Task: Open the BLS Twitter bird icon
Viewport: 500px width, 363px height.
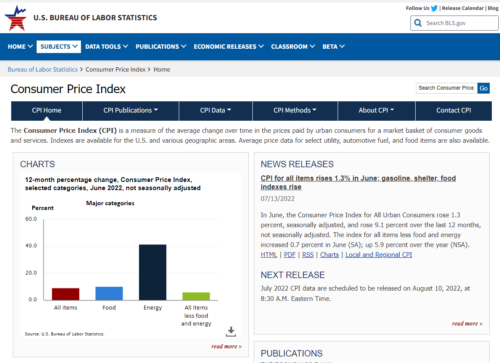Action: [x=434, y=8]
